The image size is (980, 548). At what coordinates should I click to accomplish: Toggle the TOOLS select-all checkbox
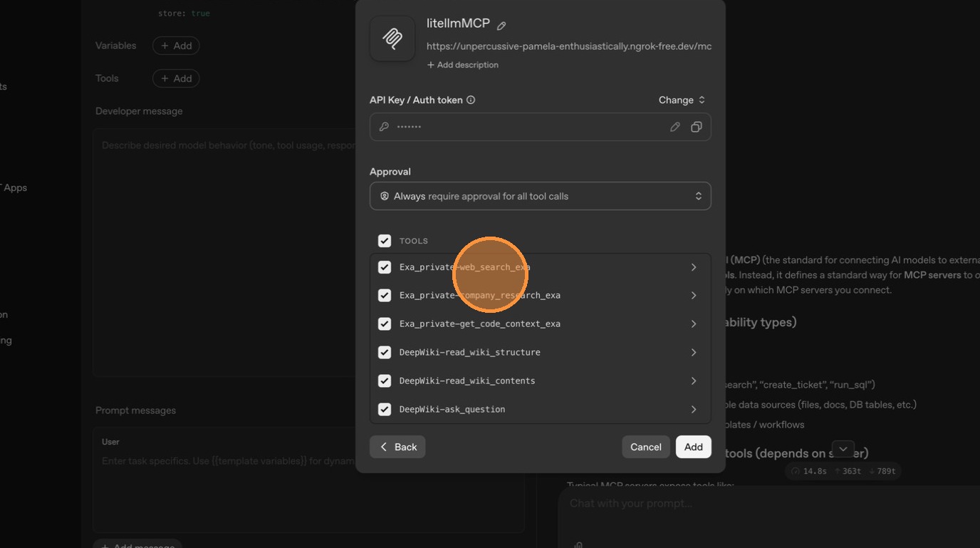385,241
